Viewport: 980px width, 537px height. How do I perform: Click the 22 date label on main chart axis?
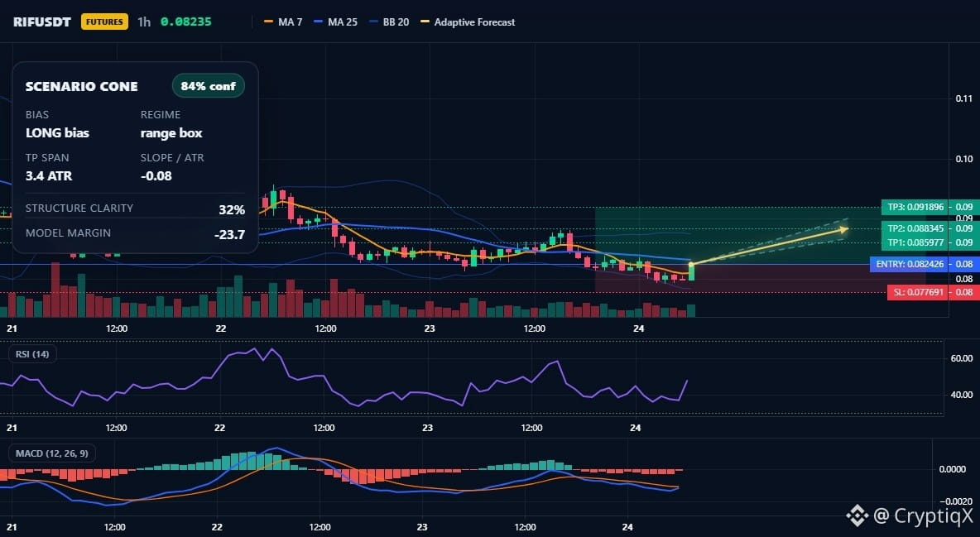[221, 328]
